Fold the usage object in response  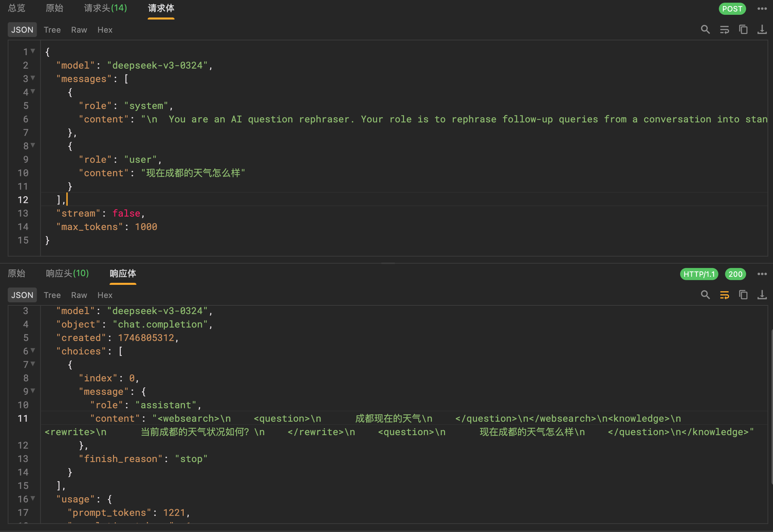click(x=33, y=498)
